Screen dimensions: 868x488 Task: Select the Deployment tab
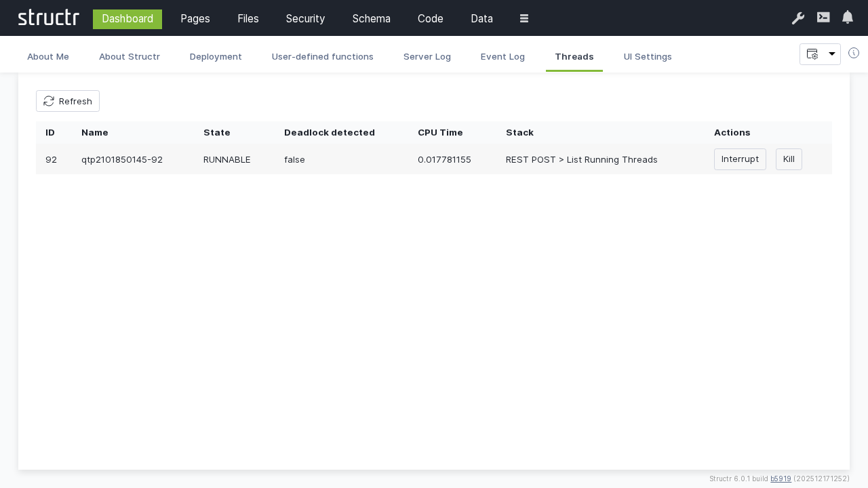pos(216,56)
